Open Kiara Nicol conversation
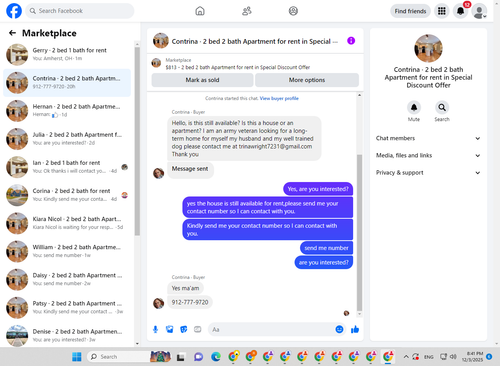The image size is (500, 366). [67, 223]
